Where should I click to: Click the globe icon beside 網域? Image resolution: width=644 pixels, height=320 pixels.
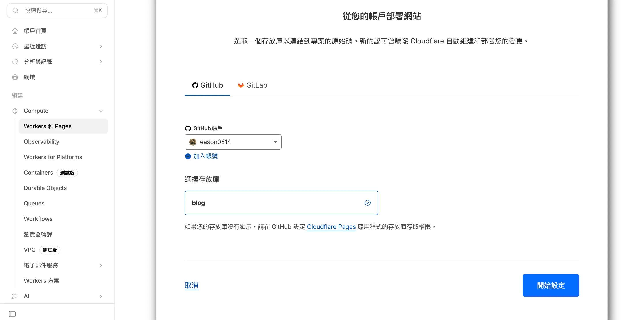[15, 77]
